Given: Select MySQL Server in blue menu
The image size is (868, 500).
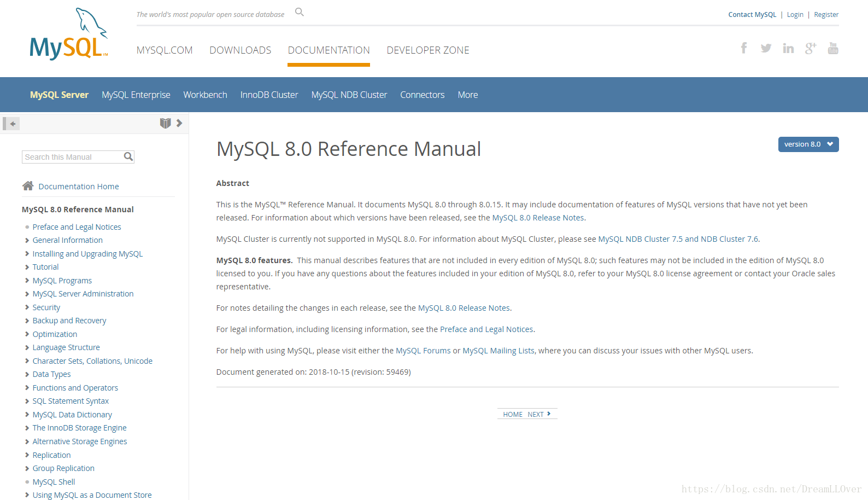Looking at the screenshot, I should click(59, 95).
